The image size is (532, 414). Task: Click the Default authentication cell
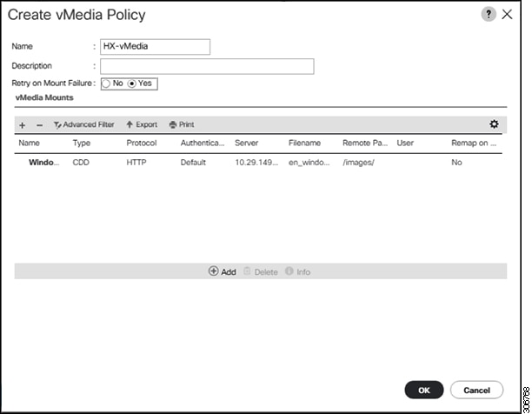click(x=193, y=162)
